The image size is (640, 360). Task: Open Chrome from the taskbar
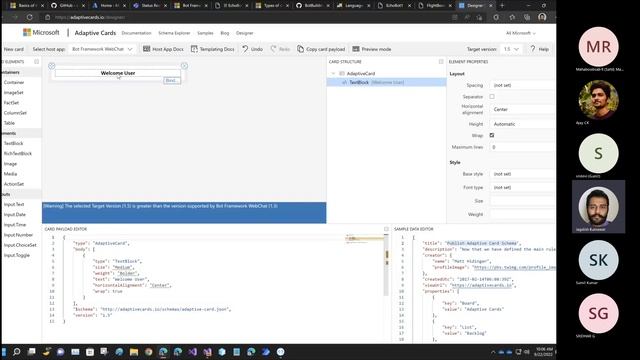pyautogui.click(x=149, y=352)
